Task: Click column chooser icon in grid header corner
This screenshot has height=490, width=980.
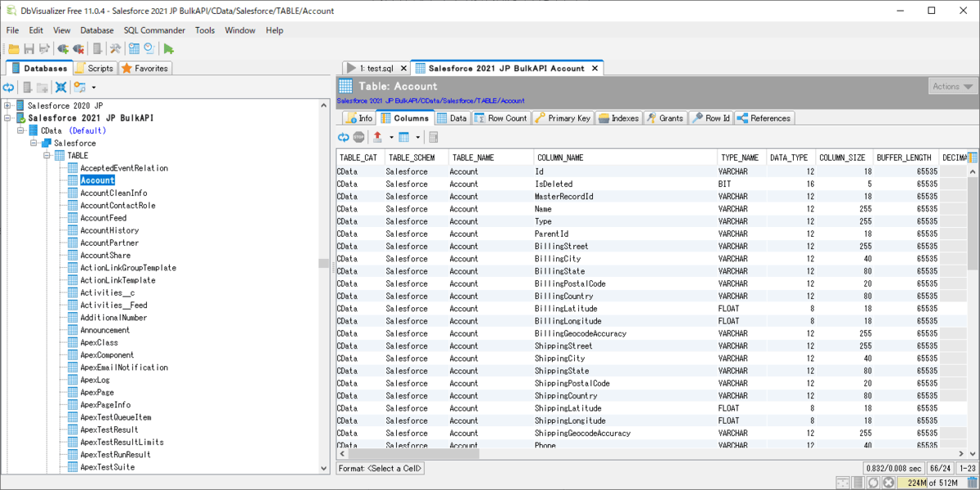Action: coord(972,158)
